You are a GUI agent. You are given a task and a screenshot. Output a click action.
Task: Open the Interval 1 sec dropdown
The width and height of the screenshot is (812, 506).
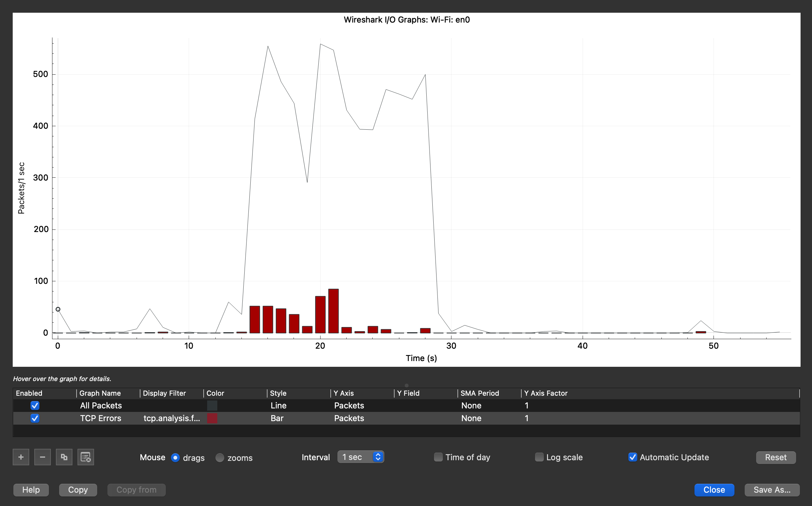[x=361, y=457]
